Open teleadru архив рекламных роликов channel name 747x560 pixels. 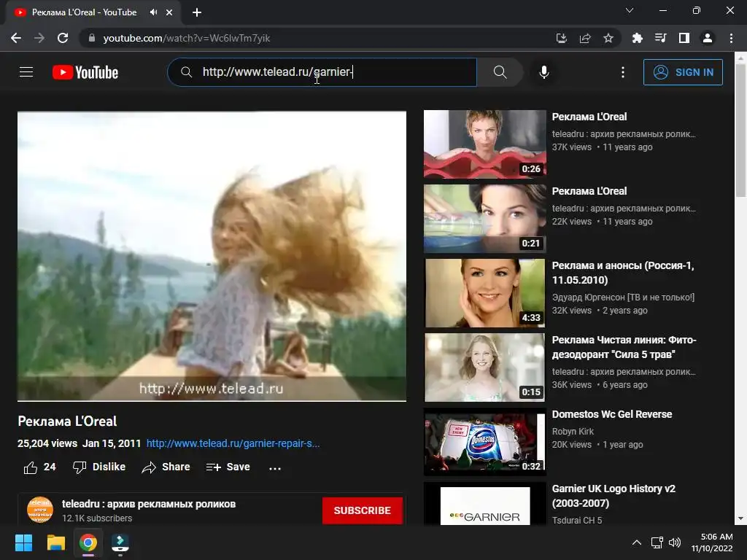149,504
